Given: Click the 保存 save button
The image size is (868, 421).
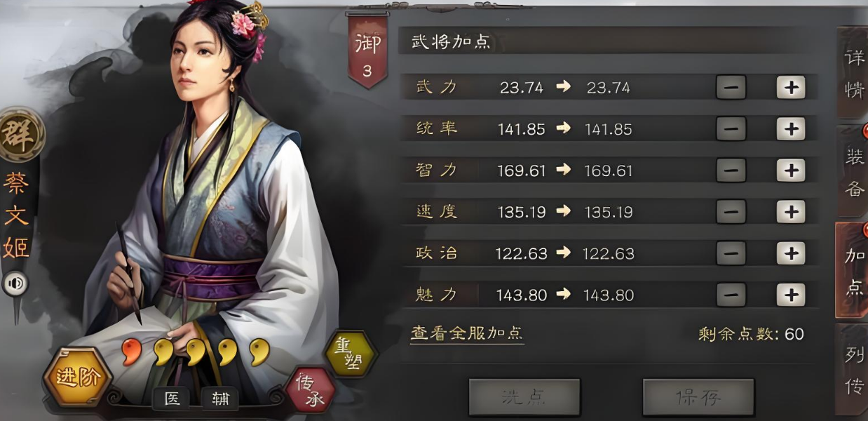Looking at the screenshot, I should (x=698, y=397).
